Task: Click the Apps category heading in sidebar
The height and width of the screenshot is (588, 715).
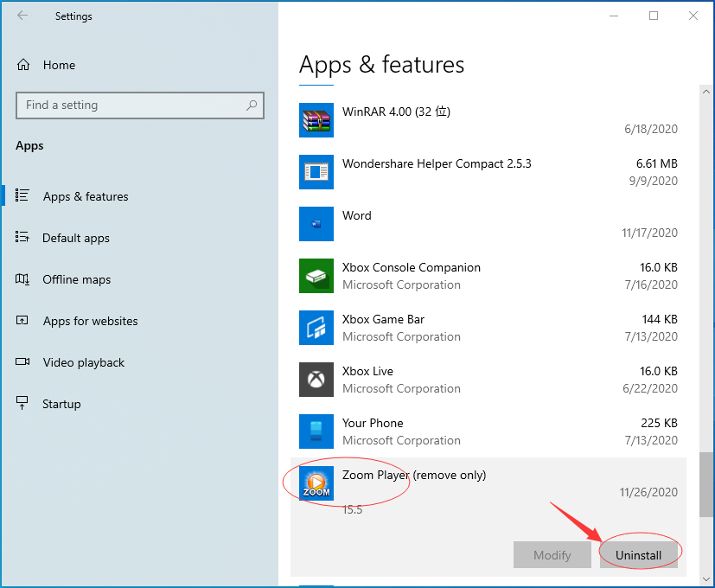Action: click(29, 146)
